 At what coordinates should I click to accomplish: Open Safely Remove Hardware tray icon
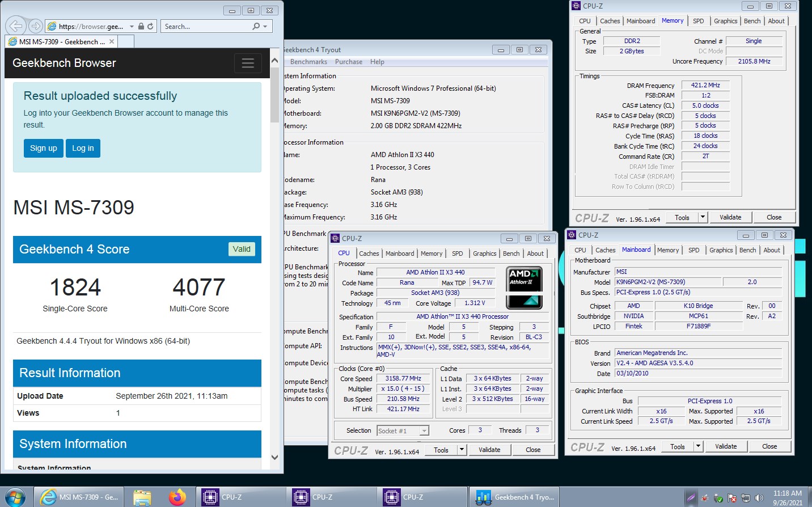[718, 498]
